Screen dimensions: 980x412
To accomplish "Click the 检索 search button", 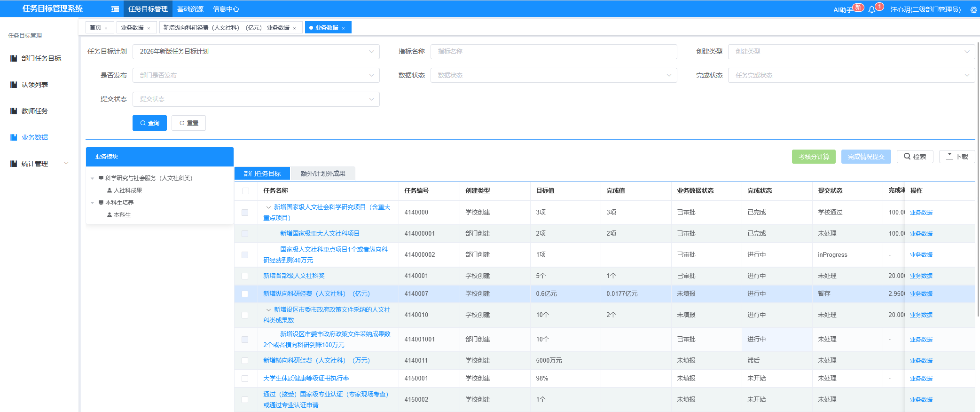I will click(915, 157).
